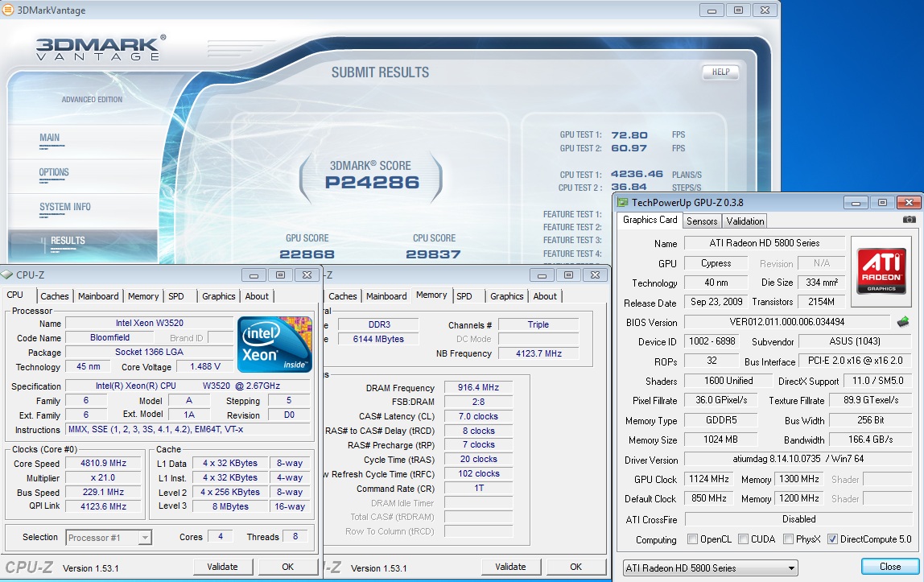Click the P24286 3DMark score
The height and width of the screenshot is (582, 924).
click(x=372, y=183)
